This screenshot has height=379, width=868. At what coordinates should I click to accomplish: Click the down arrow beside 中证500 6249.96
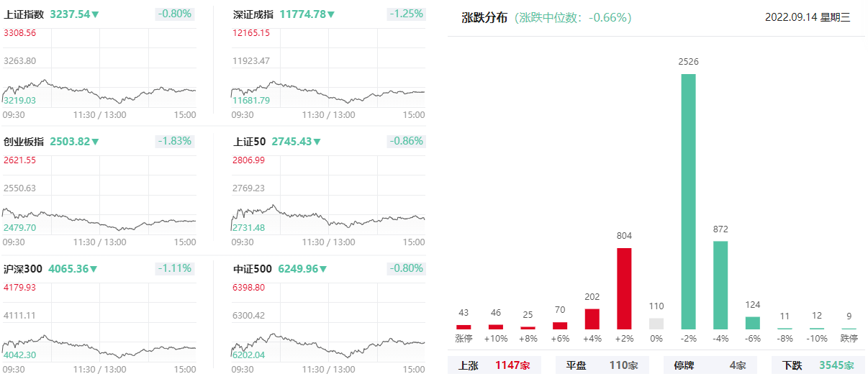tap(323, 270)
